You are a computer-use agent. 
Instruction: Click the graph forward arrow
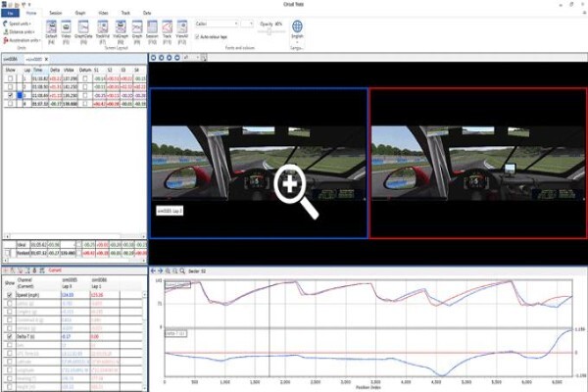tap(160, 270)
